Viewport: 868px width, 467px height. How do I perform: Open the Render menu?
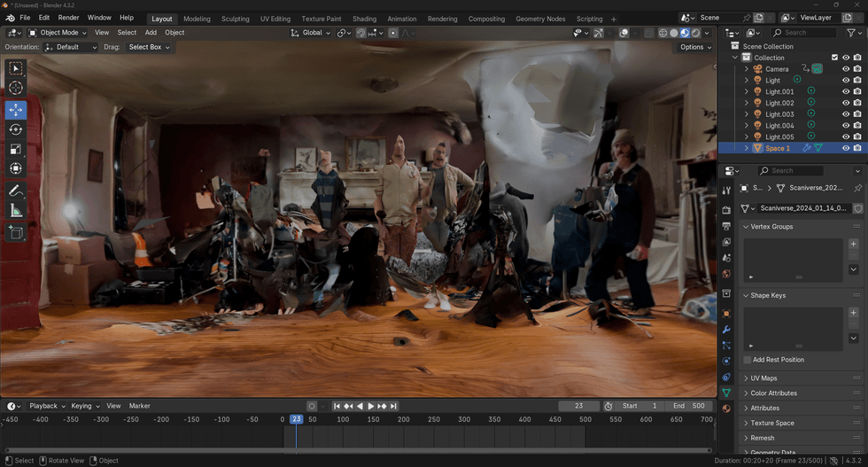tap(68, 18)
